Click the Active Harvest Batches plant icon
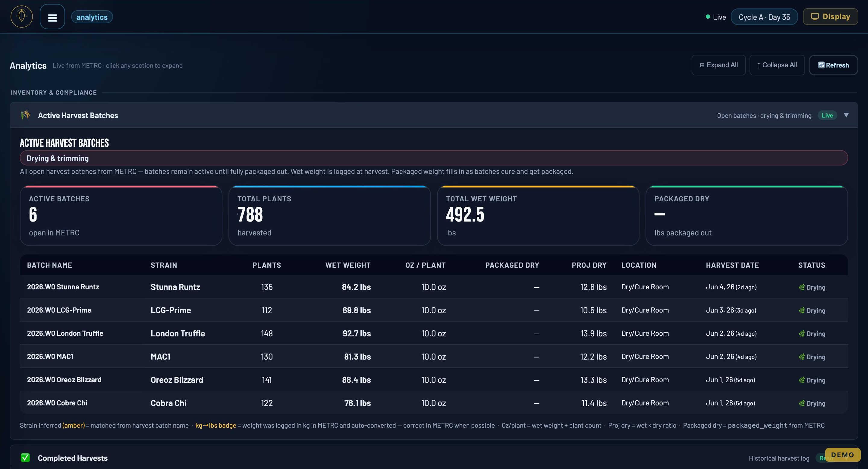 25,115
